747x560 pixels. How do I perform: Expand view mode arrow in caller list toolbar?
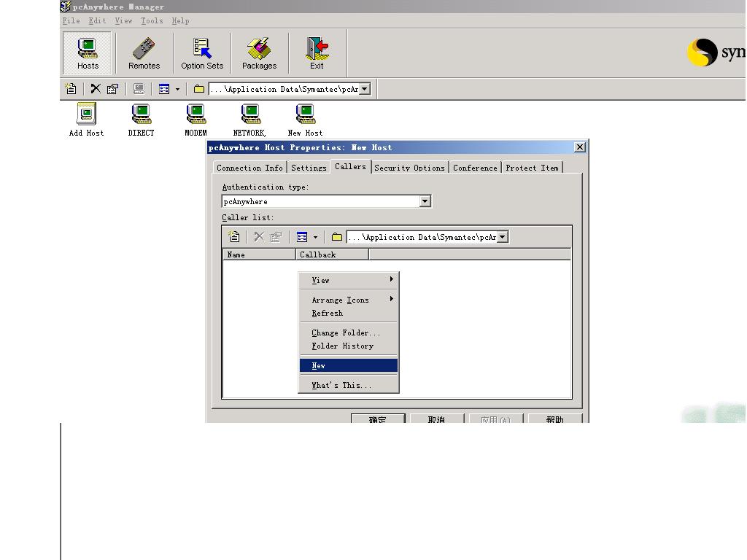[315, 237]
